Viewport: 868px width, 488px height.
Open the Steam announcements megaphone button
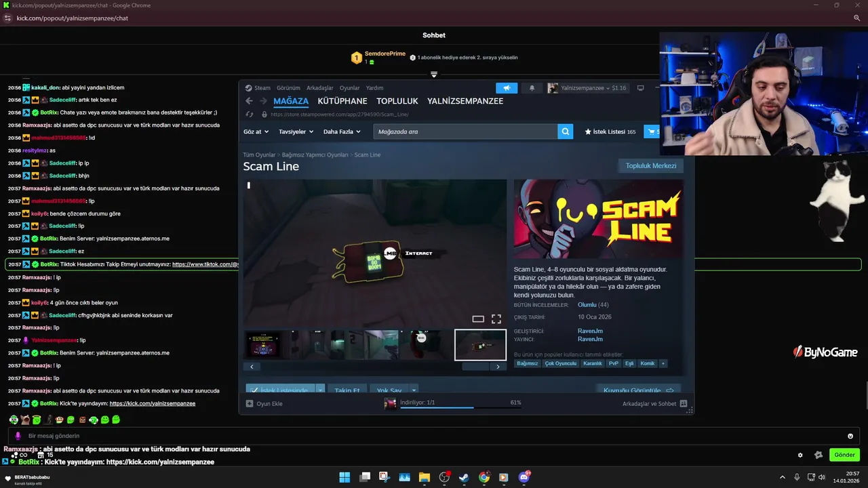point(507,88)
